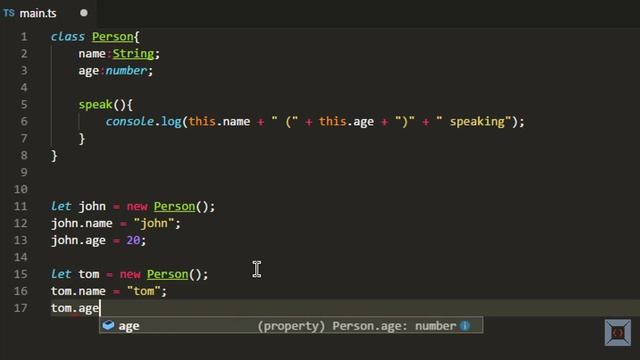Image resolution: width=640 pixels, height=360 pixels.
Task: Click the Person class name on line 1
Action: [113, 37]
